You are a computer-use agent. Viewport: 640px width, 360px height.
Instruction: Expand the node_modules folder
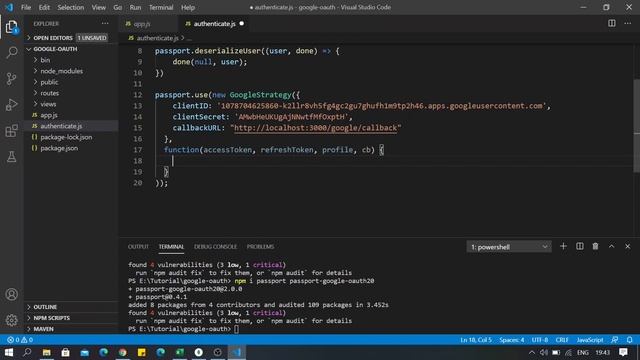pos(71,71)
